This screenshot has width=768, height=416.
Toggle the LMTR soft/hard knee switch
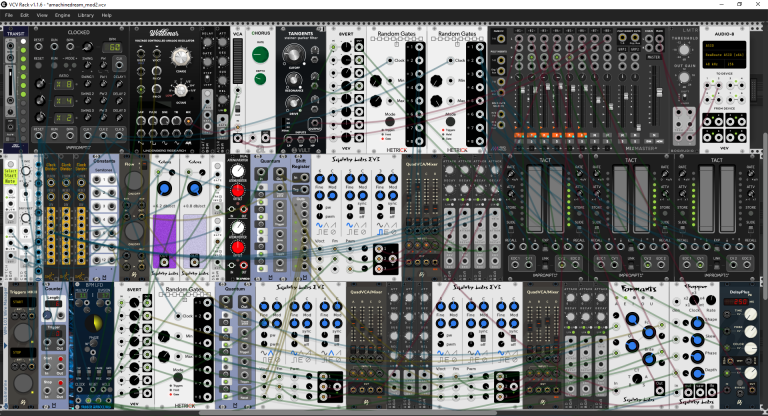tap(684, 98)
